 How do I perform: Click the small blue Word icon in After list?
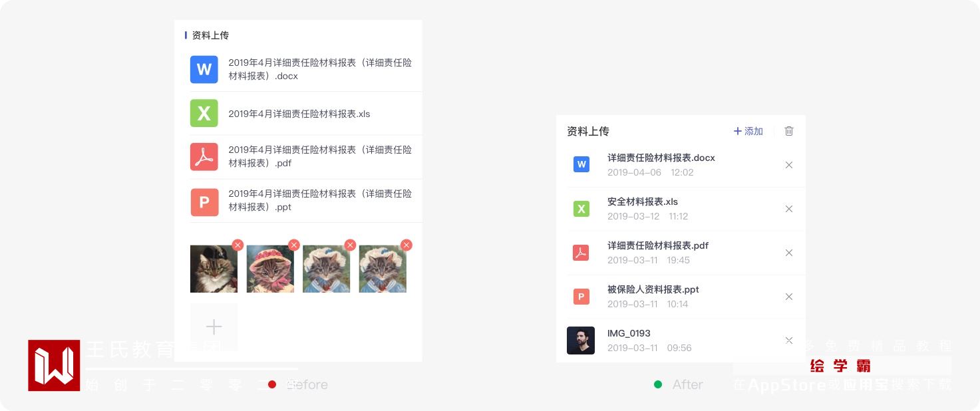tap(581, 164)
